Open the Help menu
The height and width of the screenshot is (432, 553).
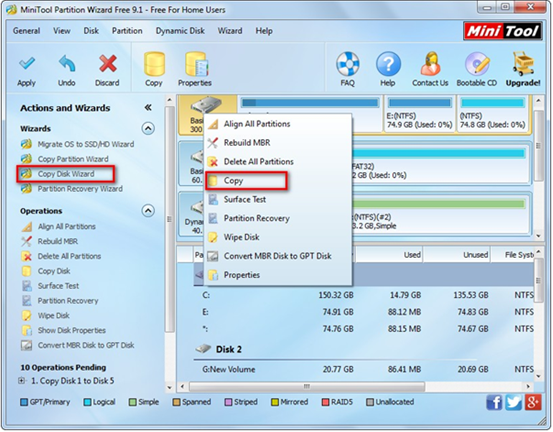(x=264, y=31)
